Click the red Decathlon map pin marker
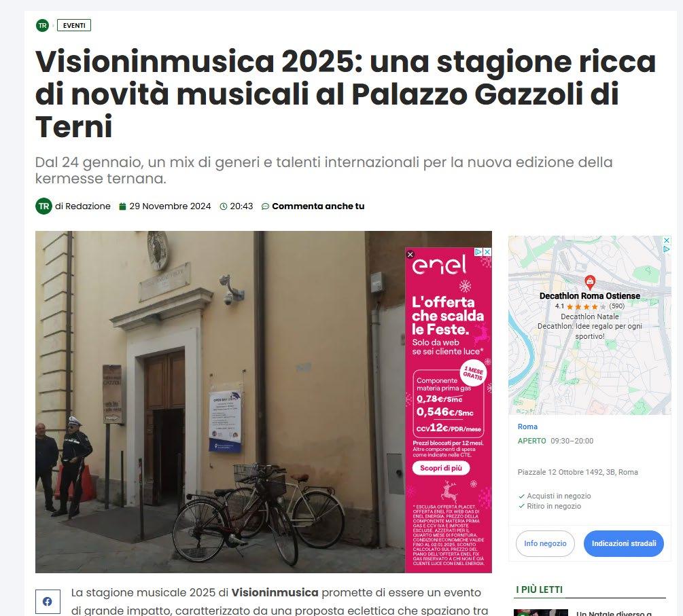Viewport: 683px width, 616px height. [x=590, y=282]
